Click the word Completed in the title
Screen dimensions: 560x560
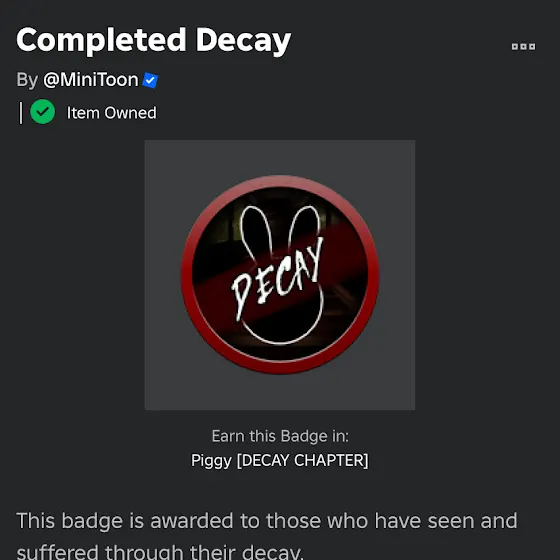pos(101,40)
